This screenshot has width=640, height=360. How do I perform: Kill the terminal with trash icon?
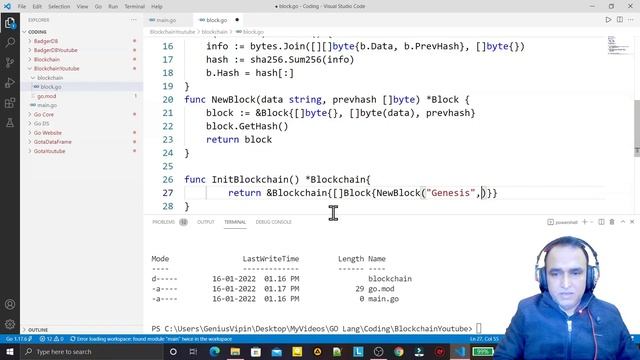click(x=612, y=222)
